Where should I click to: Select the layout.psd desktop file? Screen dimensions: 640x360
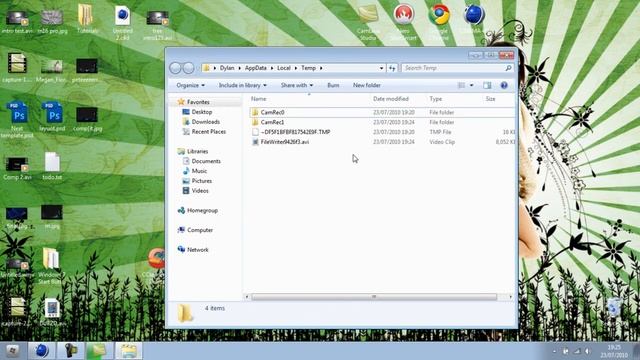(x=53, y=116)
